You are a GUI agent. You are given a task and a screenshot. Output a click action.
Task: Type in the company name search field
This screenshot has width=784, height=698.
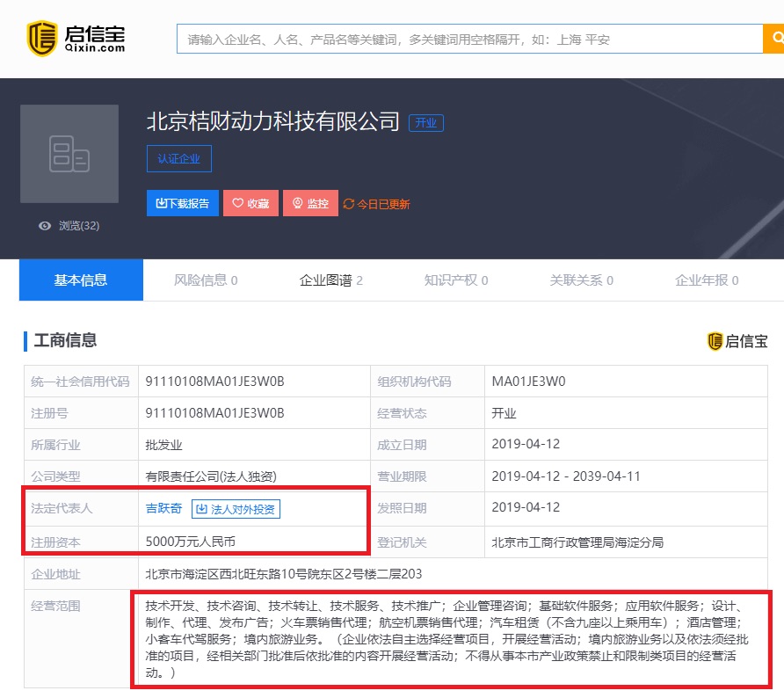pos(469,40)
